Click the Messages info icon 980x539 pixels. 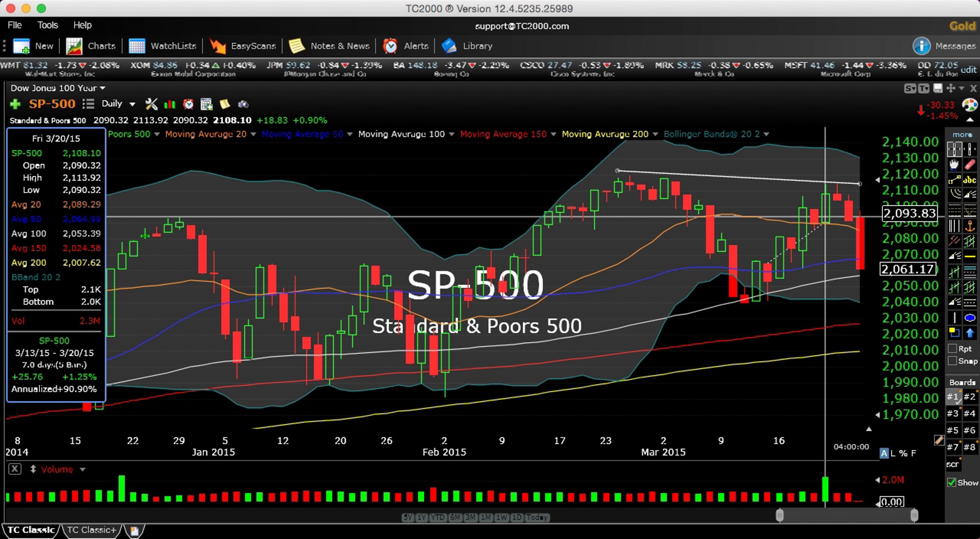click(x=921, y=46)
